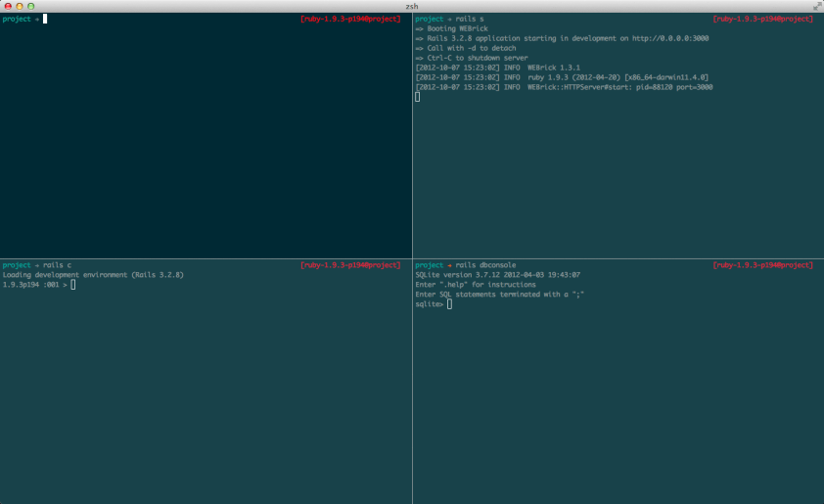Click the 'ruby 1.9.3 (2012-04-20)' log line
The width and height of the screenshot is (824, 504).
[x=562, y=77]
